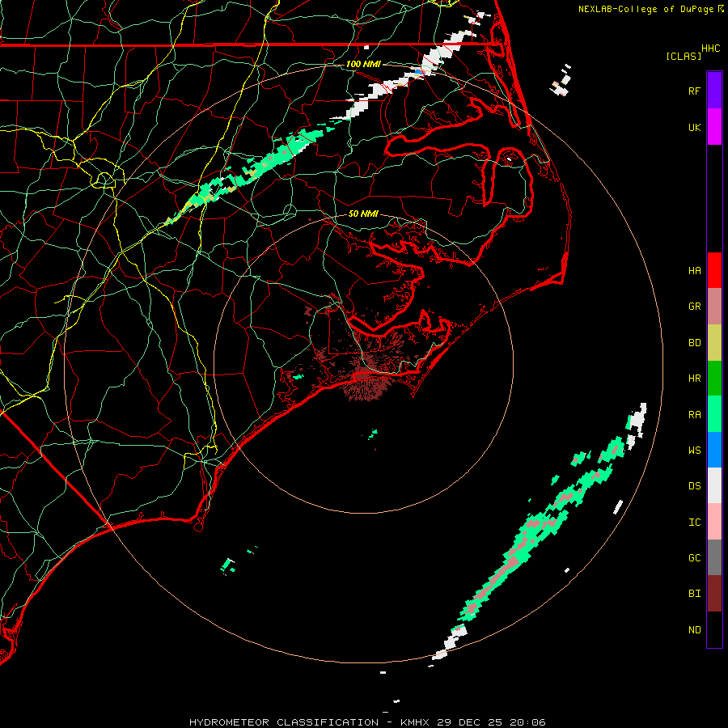Click the HR legend label
The width and height of the screenshot is (728, 728).
[x=694, y=379]
